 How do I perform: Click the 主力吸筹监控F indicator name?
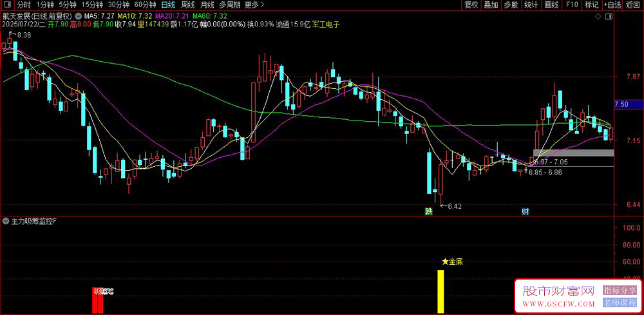pyautogui.click(x=35, y=222)
